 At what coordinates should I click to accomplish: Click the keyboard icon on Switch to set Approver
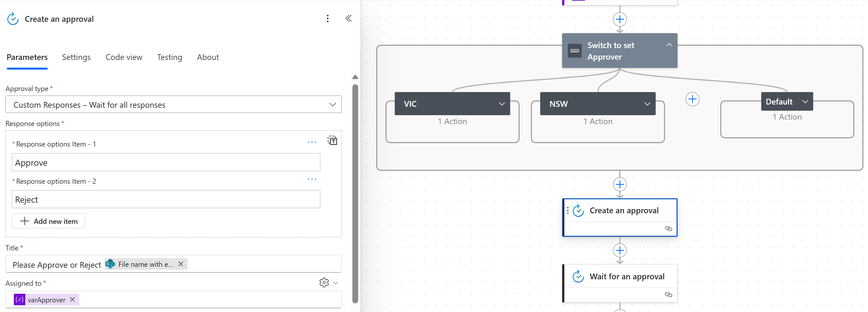(x=575, y=51)
